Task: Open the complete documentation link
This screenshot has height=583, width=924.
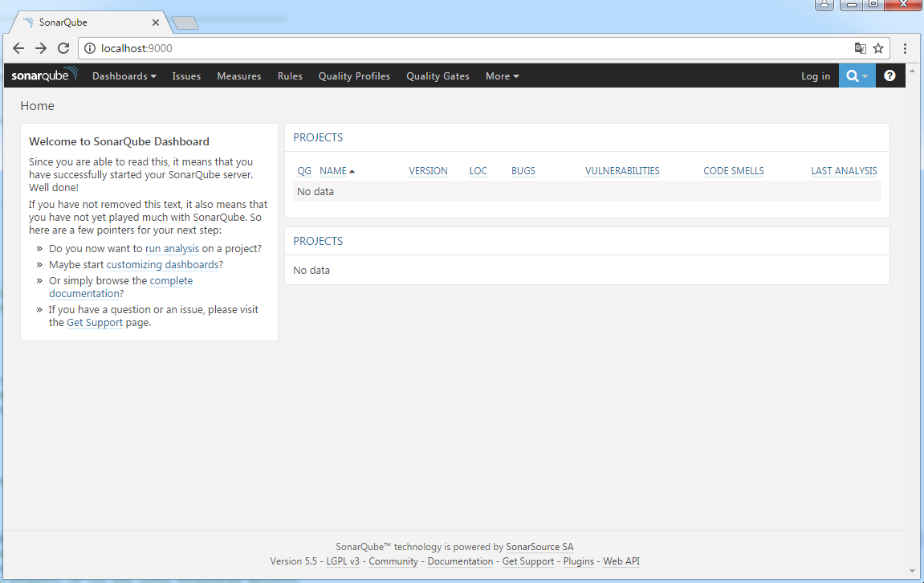Action: point(171,280)
